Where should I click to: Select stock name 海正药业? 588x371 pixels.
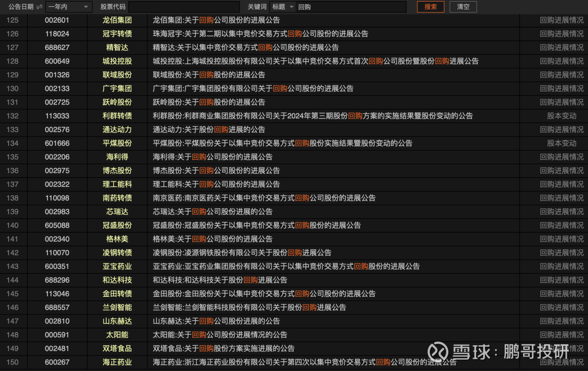click(x=117, y=362)
